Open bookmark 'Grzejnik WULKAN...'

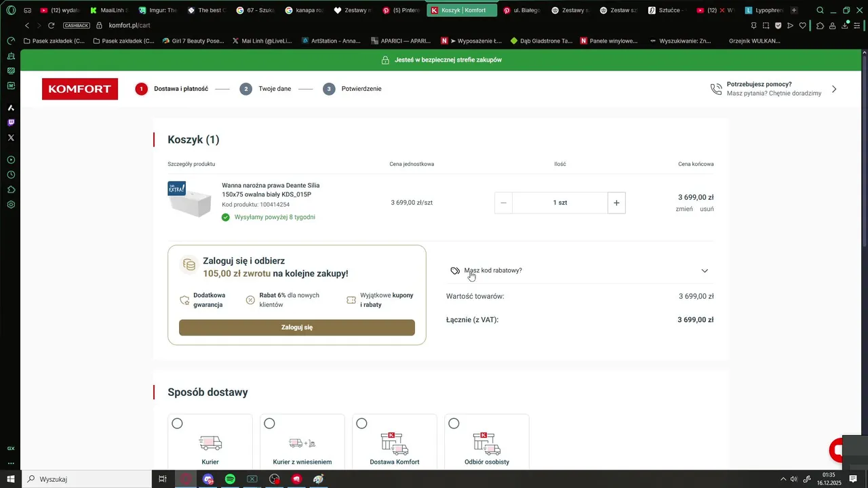tap(754, 41)
